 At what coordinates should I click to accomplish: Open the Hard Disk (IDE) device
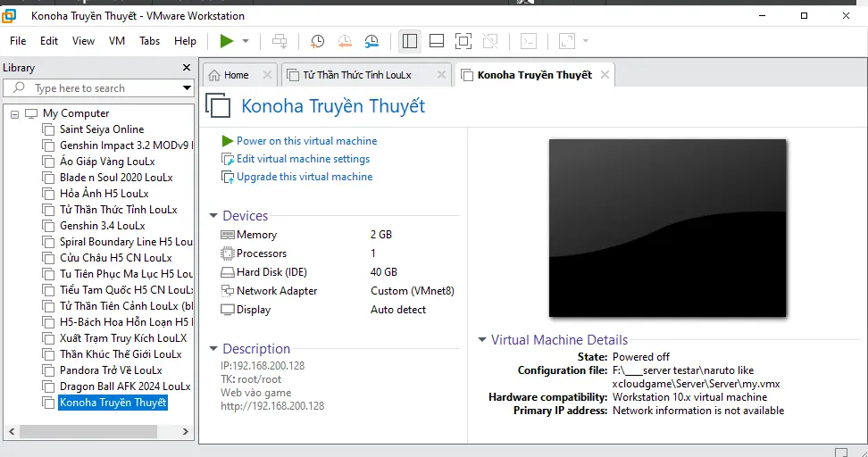(264, 272)
